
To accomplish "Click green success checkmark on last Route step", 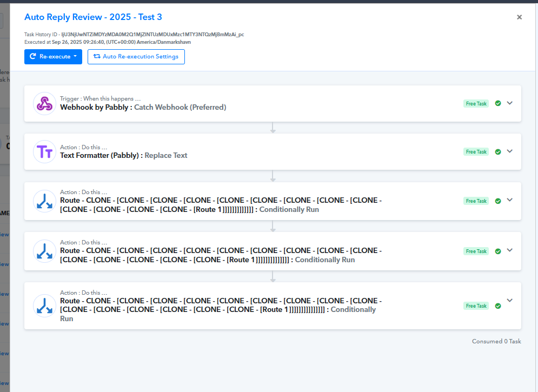I will coord(498,306).
